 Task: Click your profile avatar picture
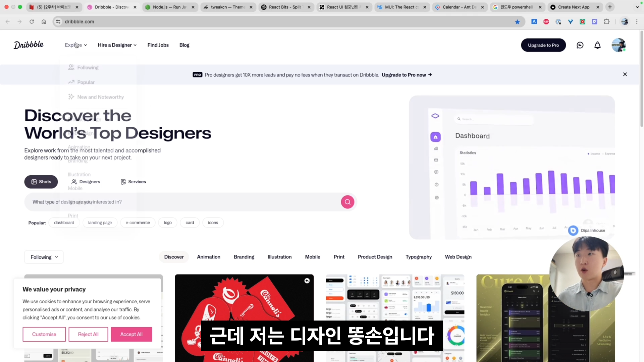point(619,45)
